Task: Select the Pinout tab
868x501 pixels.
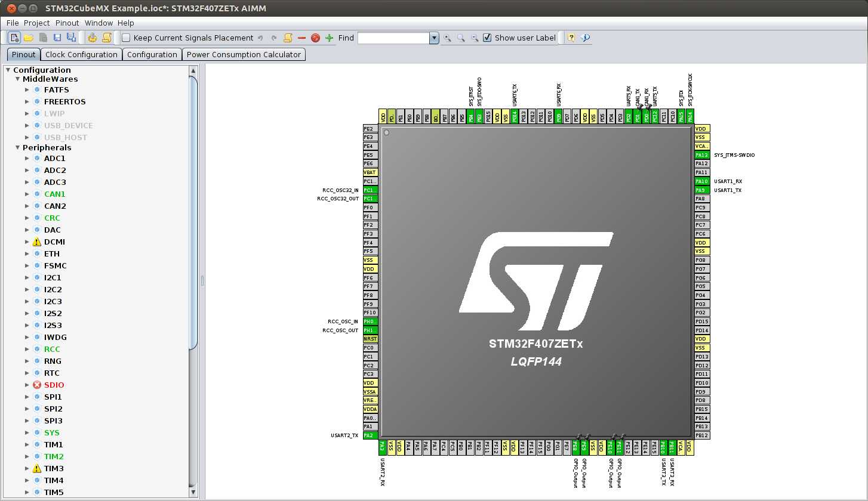Action: coord(24,54)
